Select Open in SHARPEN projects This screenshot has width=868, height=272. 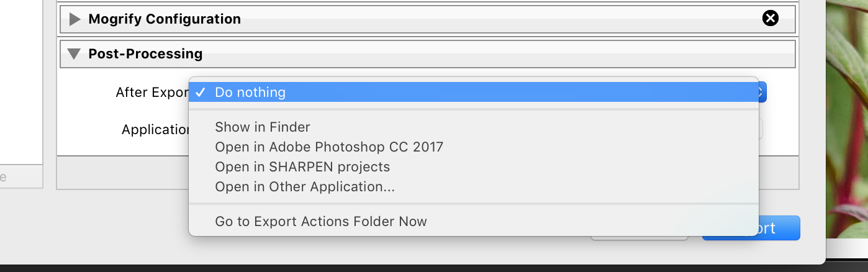pyautogui.click(x=302, y=167)
